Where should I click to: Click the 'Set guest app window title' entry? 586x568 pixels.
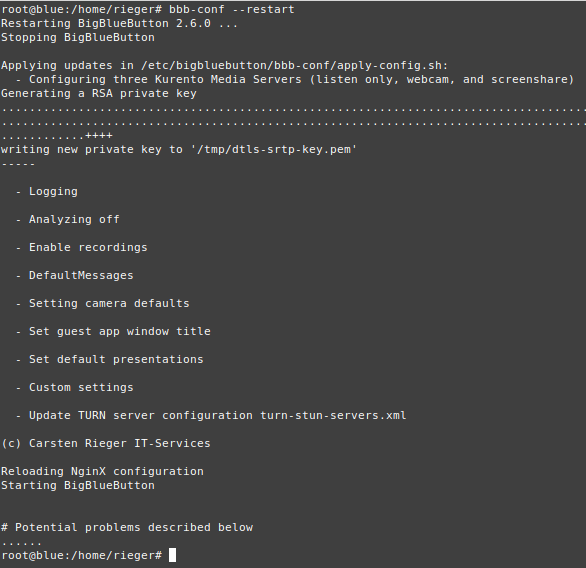120,331
